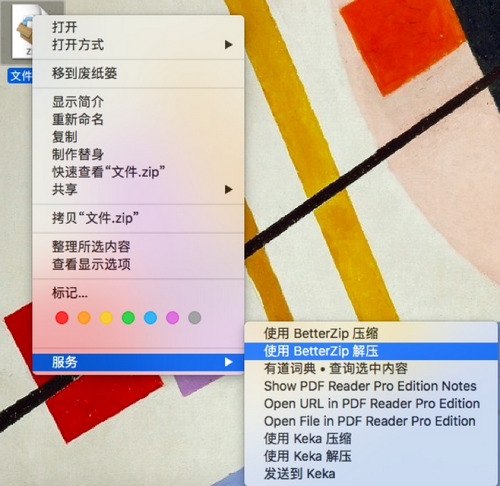Choose 打开 from the context menu
Screen dimensions: 500x486
pyautogui.click(x=138, y=27)
